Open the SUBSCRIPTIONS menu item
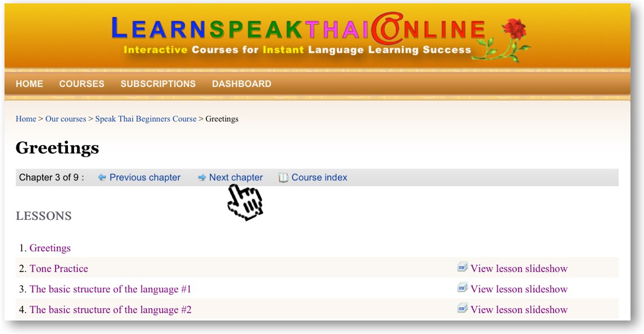The width and height of the screenshot is (644, 334). (158, 84)
